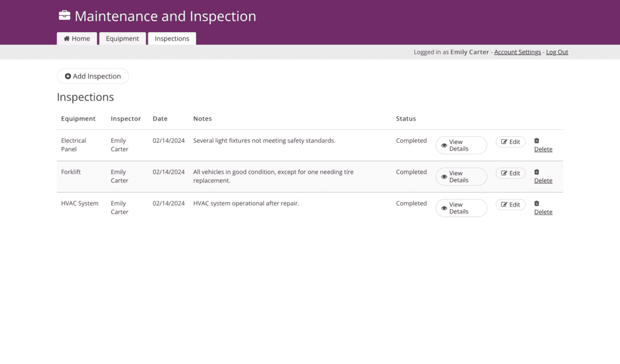Open Account Settings link
This screenshot has height=364, width=620.
pos(517,52)
